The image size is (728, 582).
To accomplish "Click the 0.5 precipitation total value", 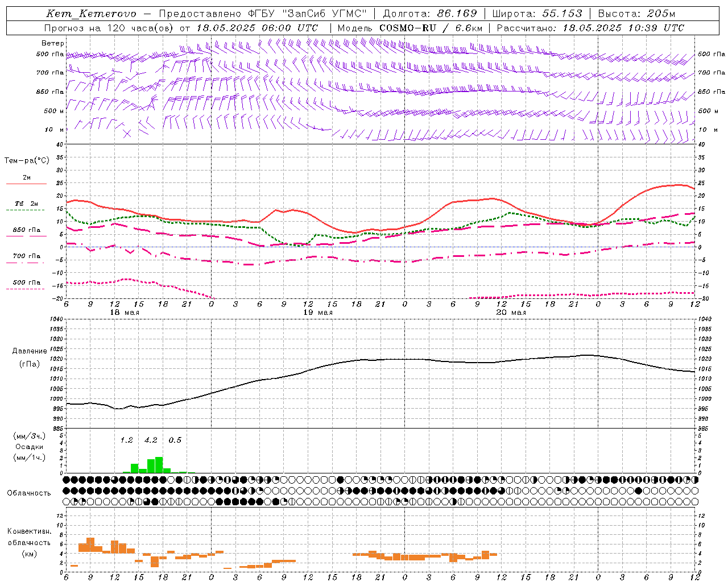I will [x=175, y=440].
